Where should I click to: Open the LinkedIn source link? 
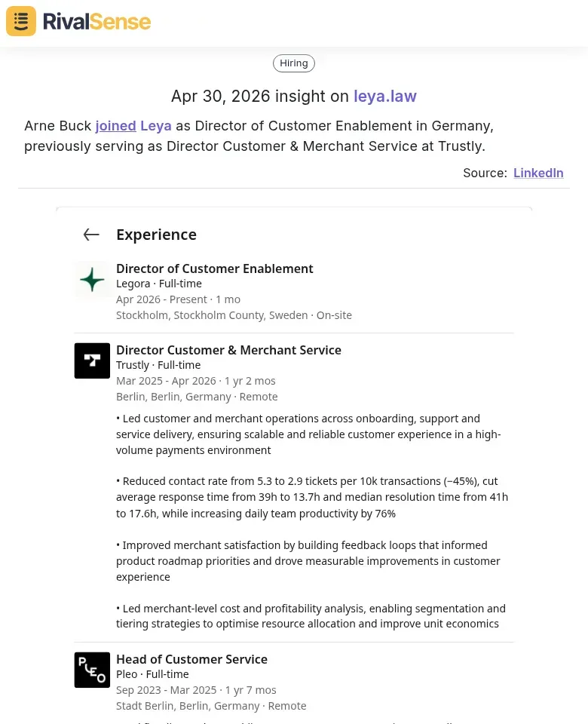(x=538, y=173)
